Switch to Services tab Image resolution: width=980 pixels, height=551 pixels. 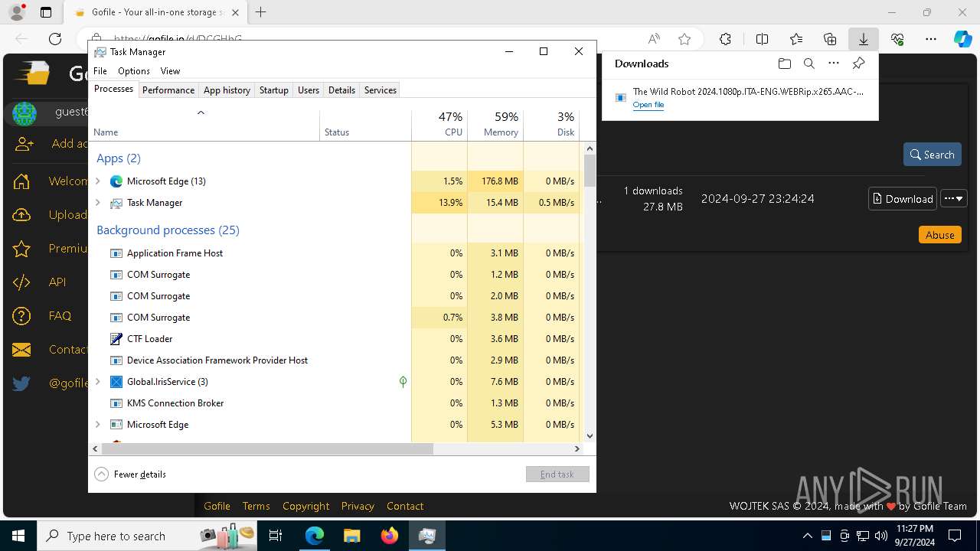tap(381, 90)
